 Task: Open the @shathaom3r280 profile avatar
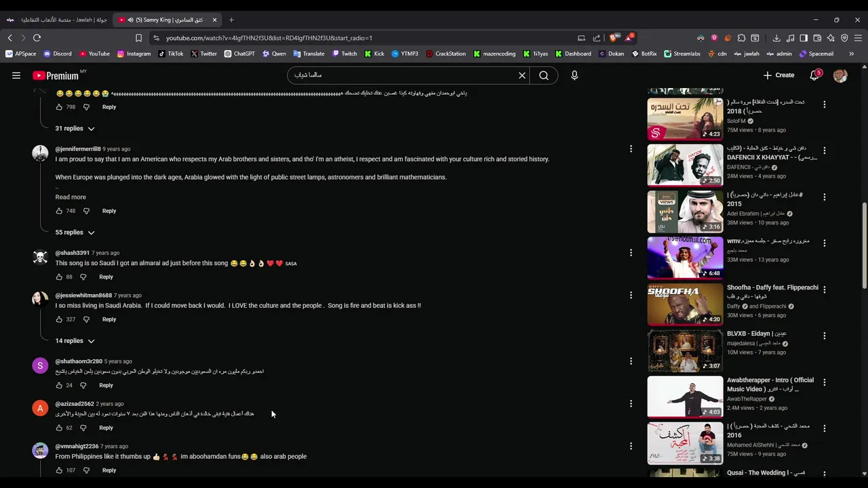[40, 366]
